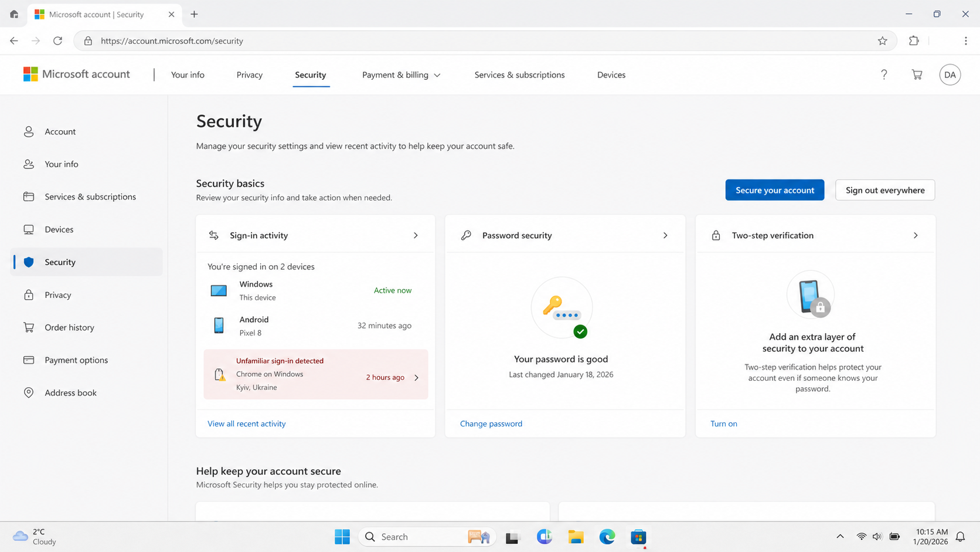The height and width of the screenshot is (552, 980).
Task: Open the shopping cart icon
Action: pyautogui.click(x=917, y=74)
